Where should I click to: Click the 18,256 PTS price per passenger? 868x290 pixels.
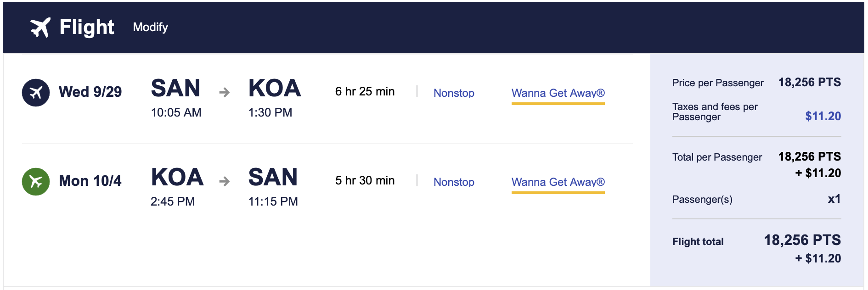click(x=810, y=83)
